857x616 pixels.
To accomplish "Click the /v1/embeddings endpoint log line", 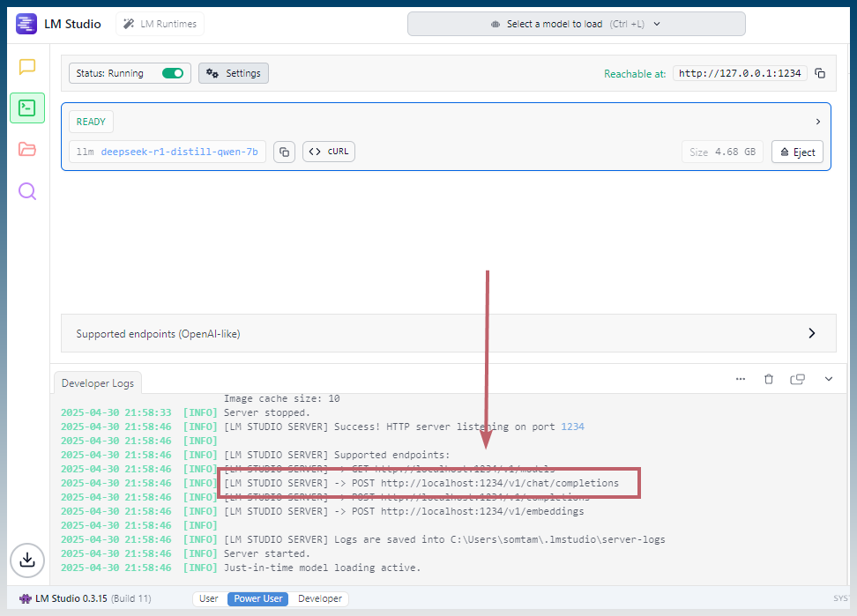I will coord(404,511).
